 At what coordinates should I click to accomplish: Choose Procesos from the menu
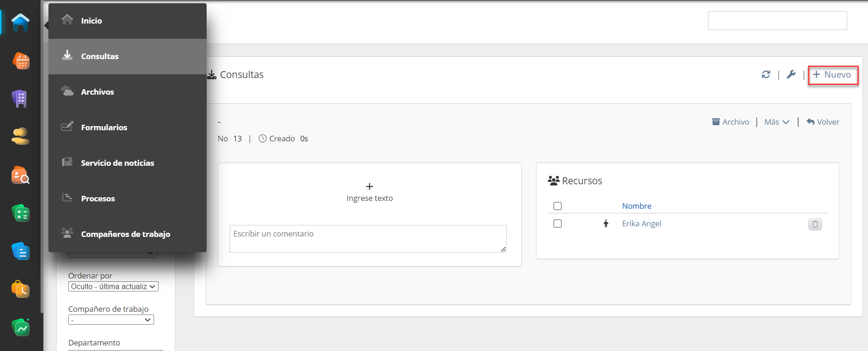(x=98, y=199)
